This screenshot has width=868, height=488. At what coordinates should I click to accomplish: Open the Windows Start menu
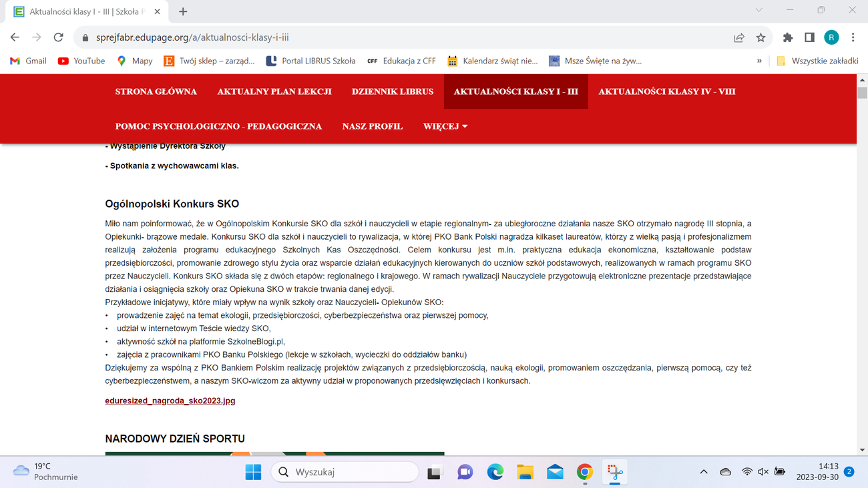(x=253, y=472)
